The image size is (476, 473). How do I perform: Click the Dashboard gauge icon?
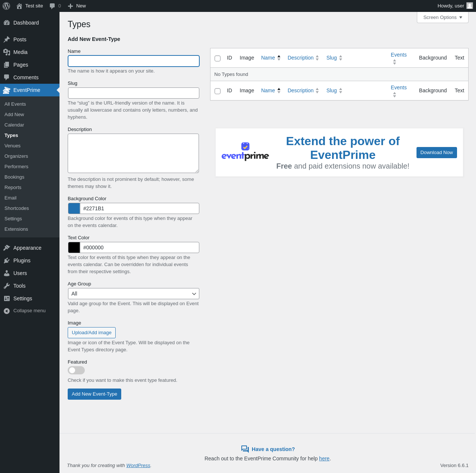pyautogui.click(x=7, y=23)
